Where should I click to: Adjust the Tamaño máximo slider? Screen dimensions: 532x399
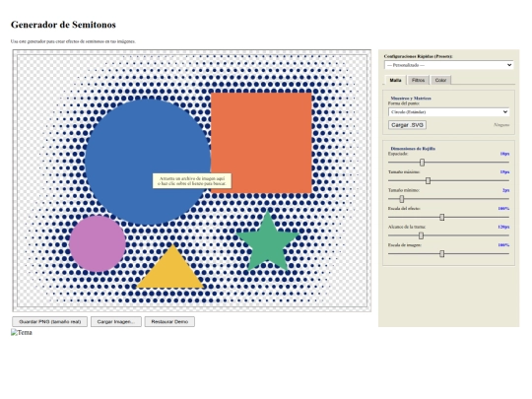point(448,181)
